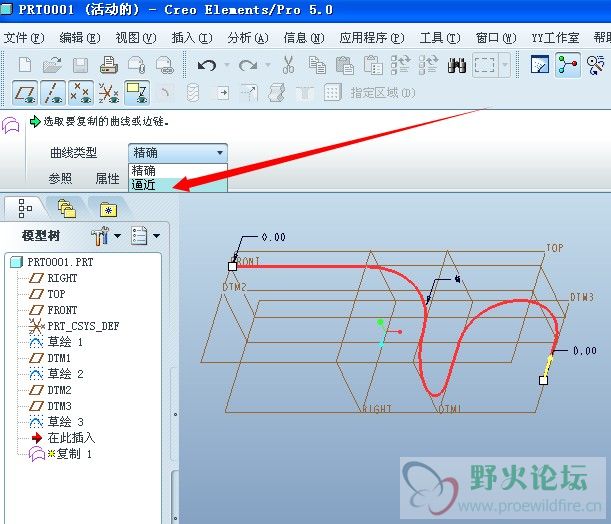Open the 窗口(W) menu

(x=496, y=38)
